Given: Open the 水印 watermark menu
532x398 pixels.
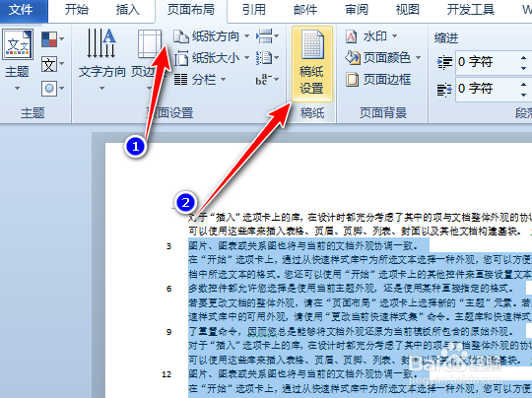Looking at the screenshot, I should tap(370, 36).
